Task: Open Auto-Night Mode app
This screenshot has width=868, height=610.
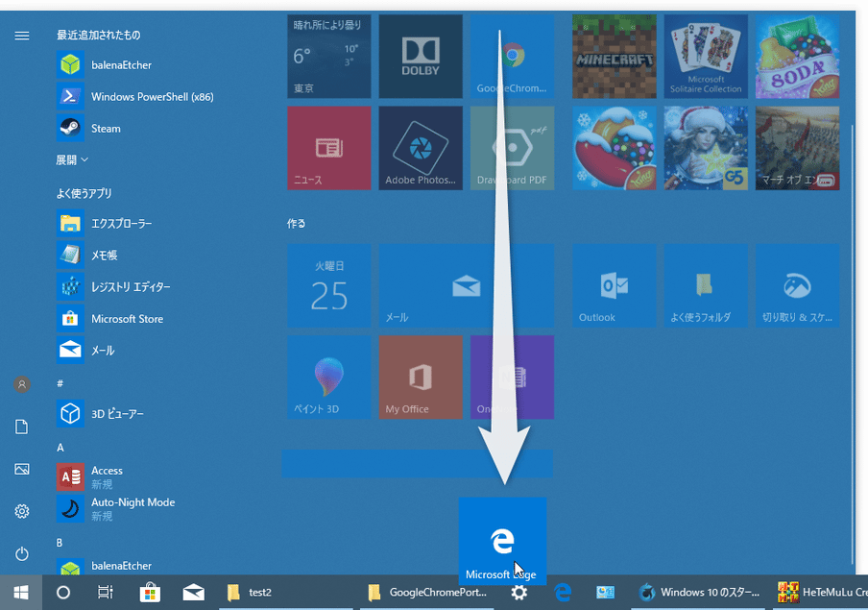Action: pyautogui.click(x=115, y=508)
